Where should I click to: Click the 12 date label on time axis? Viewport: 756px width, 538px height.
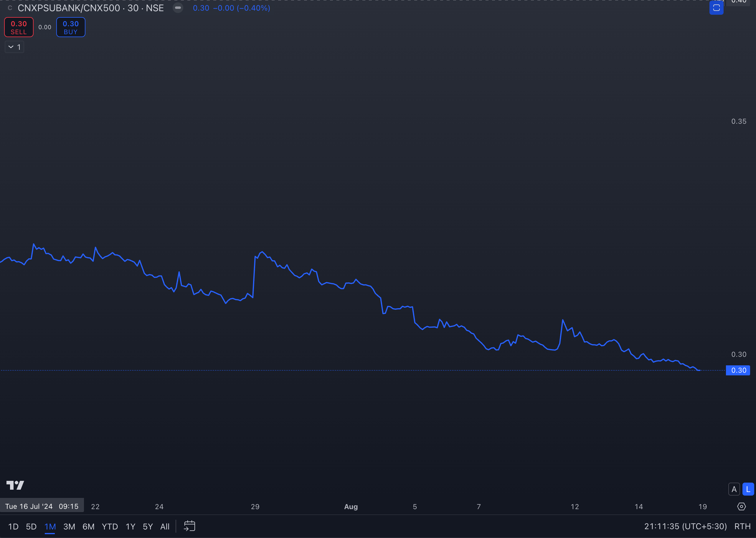575,506
